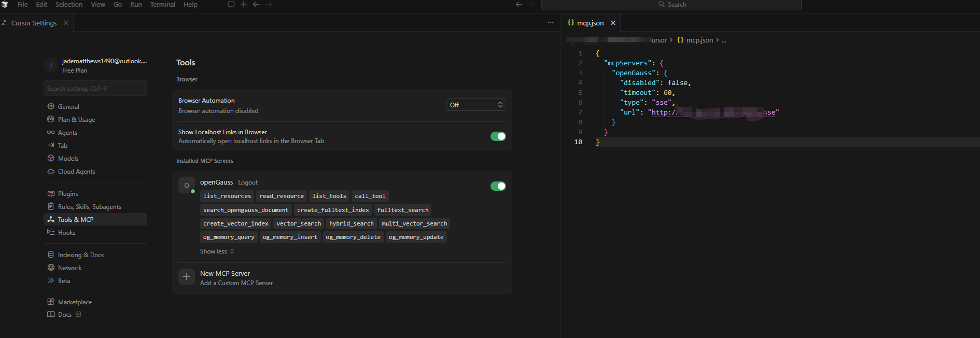
Task: Open the Network globe icon
Action: pyautogui.click(x=51, y=267)
